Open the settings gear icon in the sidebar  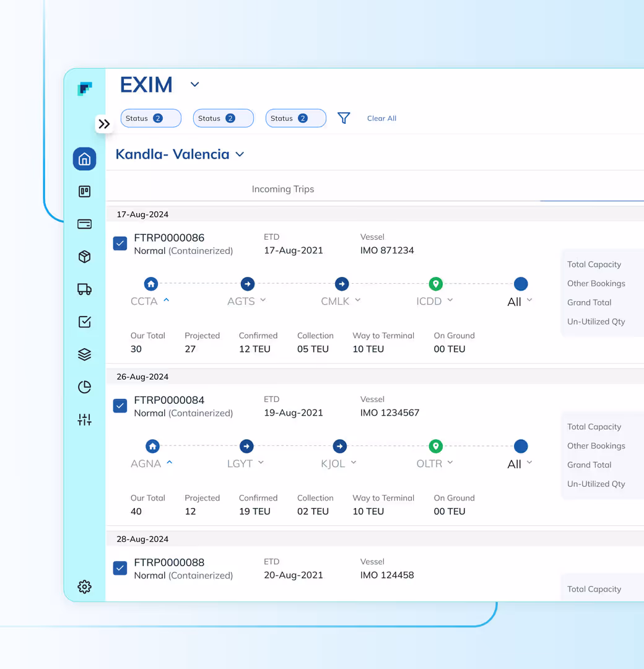(84, 587)
